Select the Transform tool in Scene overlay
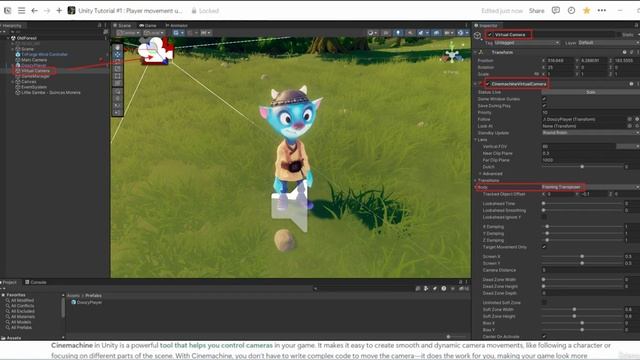The width and height of the screenshot is (640, 360). [118, 83]
